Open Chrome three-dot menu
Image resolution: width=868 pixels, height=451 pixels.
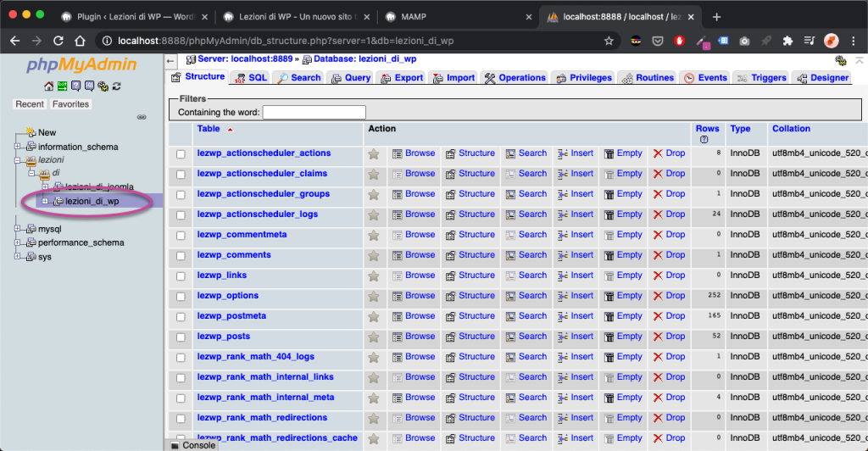[853, 41]
